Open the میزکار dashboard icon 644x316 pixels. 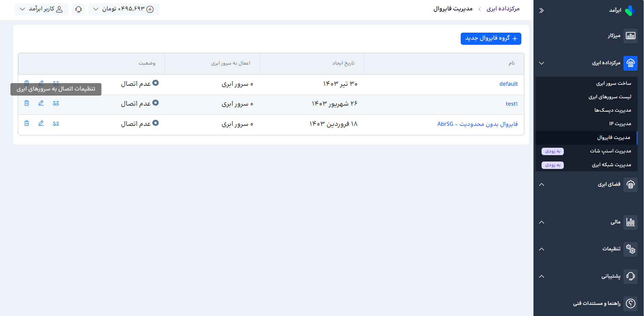(630, 36)
